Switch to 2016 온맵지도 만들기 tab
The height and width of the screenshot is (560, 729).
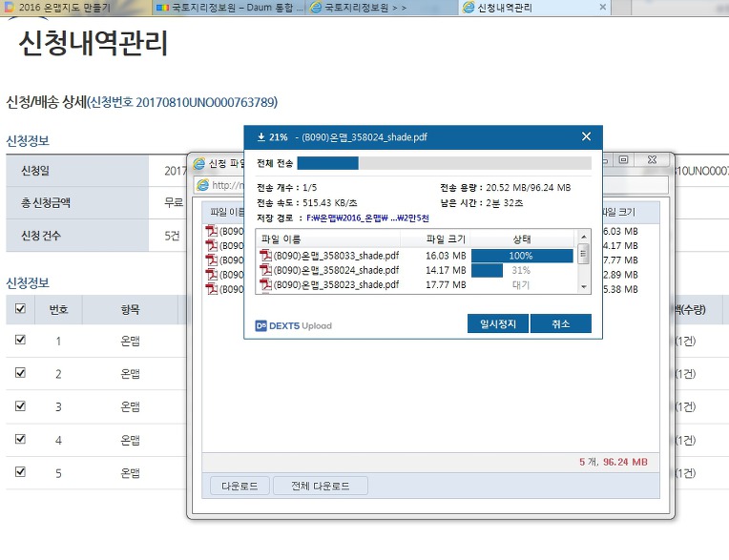[75, 8]
